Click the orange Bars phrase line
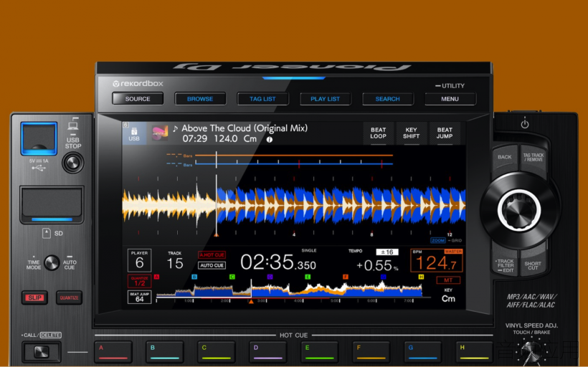This screenshot has height=367, width=588. click(293, 155)
